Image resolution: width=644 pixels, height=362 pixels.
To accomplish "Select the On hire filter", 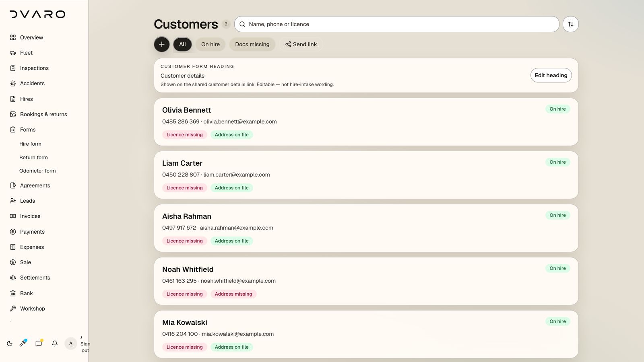I will click(211, 44).
